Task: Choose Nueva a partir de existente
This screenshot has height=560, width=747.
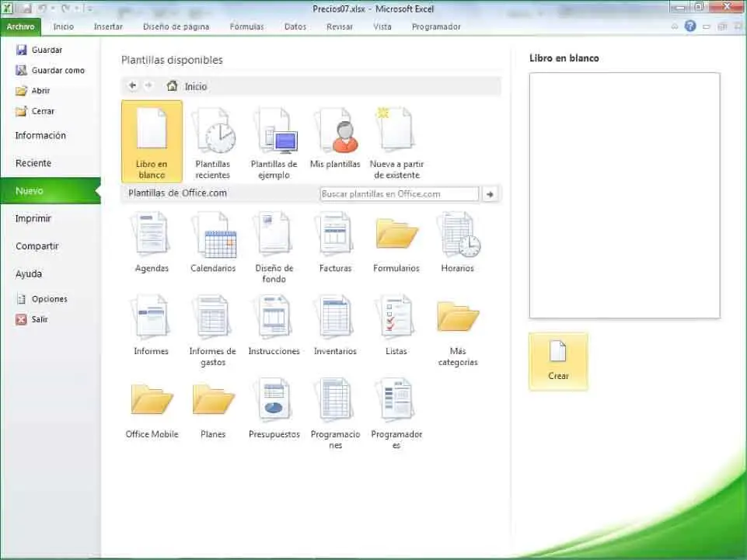Action: [x=396, y=142]
